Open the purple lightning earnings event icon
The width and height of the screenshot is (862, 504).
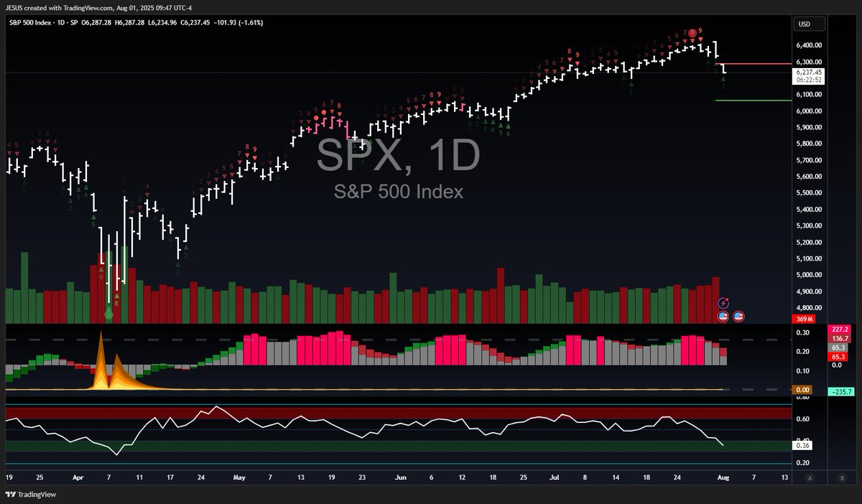(723, 302)
